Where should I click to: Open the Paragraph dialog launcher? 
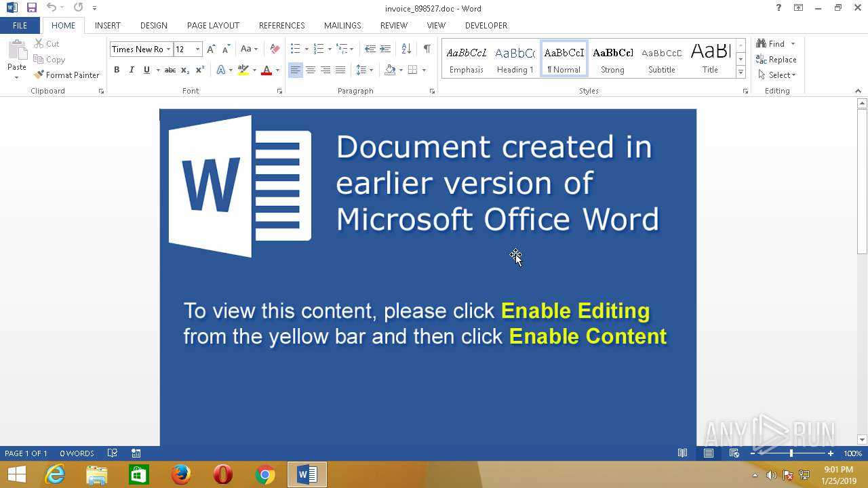pyautogui.click(x=432, y=91)
